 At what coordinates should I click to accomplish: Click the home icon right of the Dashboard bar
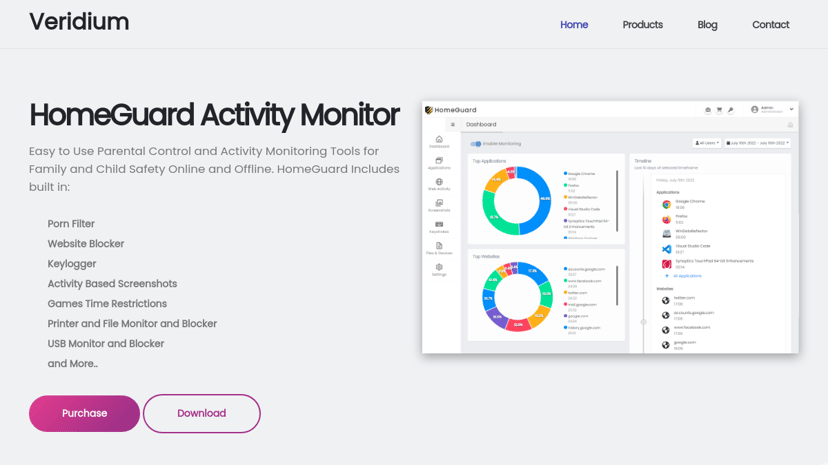point(791,125)
